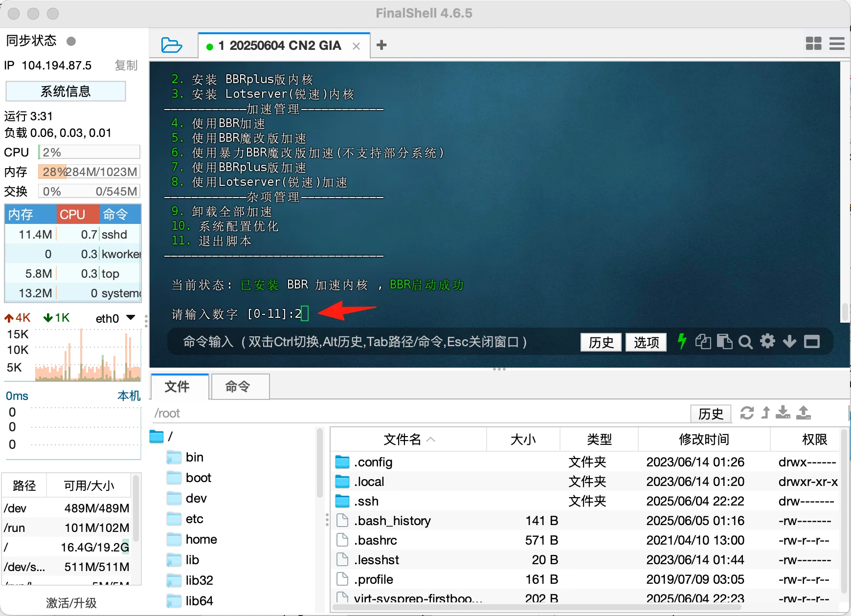Open the eth0 network interface dropdown

pyautogui.click(x=131, y=318)
